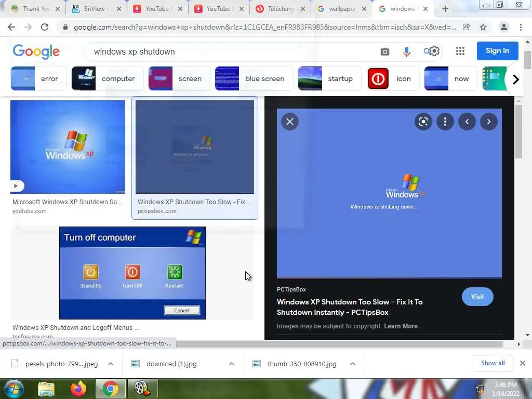Screen dimensions: 532x399
Task: Submit search using the magnifier icon
Action: point(426,51)
